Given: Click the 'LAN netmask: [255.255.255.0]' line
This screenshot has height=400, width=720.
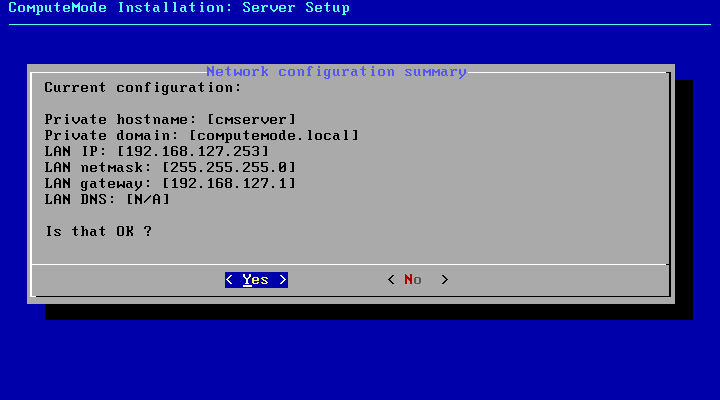Looking at the screenshot, I should [170, 168].
